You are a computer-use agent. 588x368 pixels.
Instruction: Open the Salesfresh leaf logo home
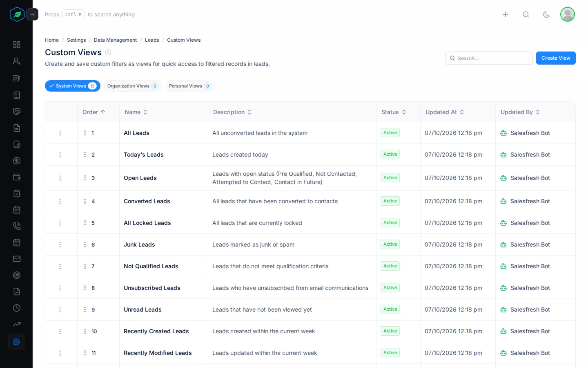(17, 14)
